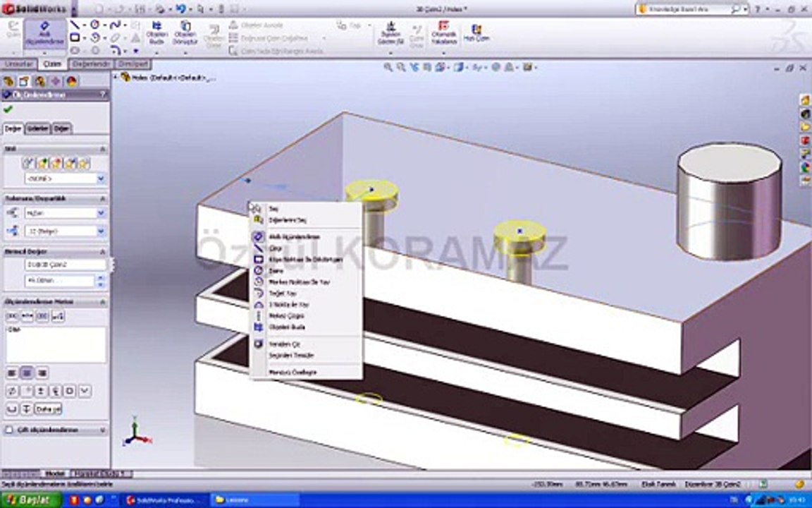
Task: Open the unit precision dropdown
Action: tap(101, 231)
